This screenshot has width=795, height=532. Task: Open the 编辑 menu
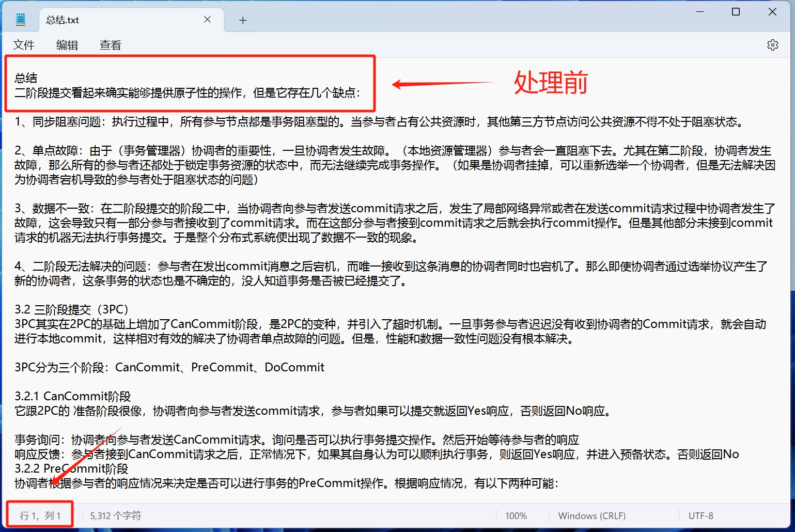click(x=67, y=45)
